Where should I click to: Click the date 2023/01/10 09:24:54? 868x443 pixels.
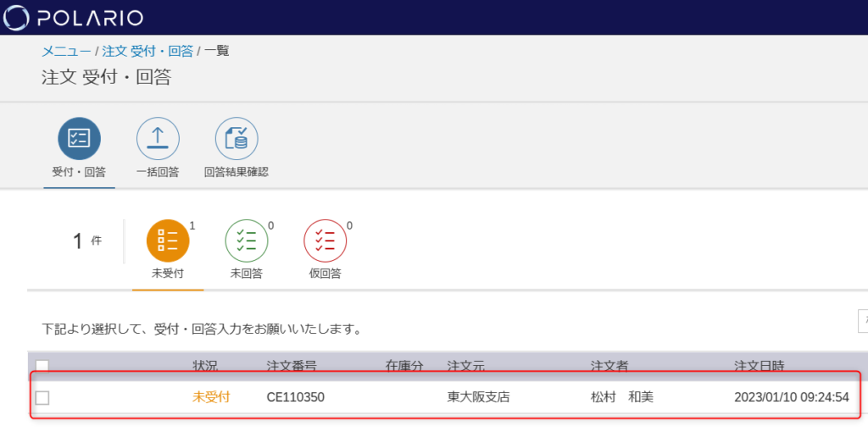[x=792, y=397]
